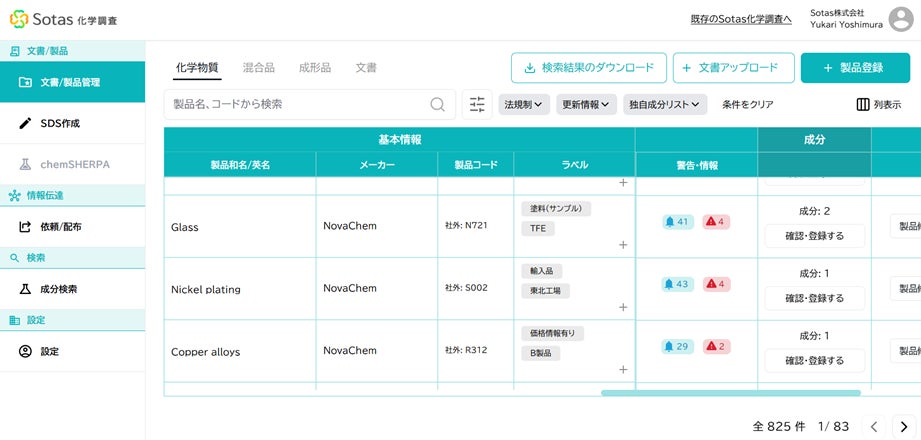Viewport: 921px width, 440px height.
Task: Click the 価格情報有り label tag
Action: point(552,334)
